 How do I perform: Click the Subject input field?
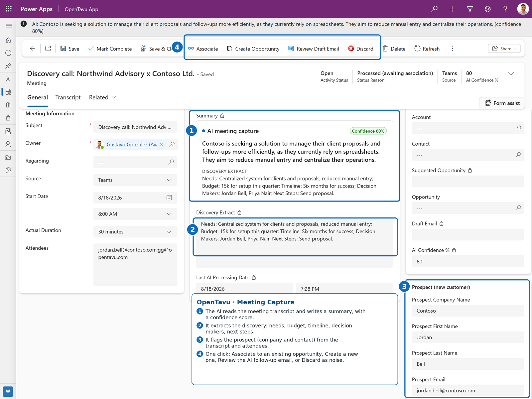(135, 127)
